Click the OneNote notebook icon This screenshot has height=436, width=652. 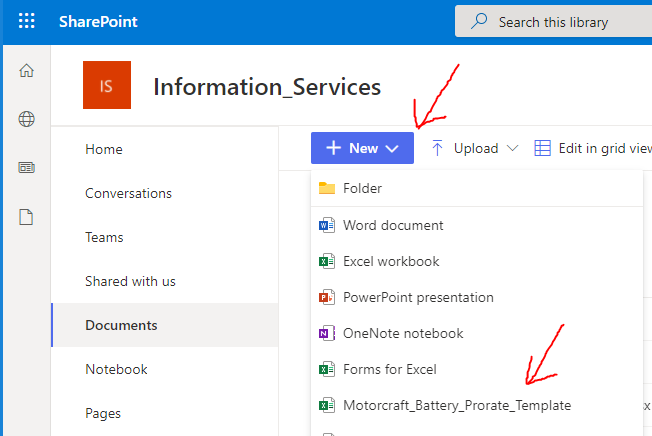(327, 333)
